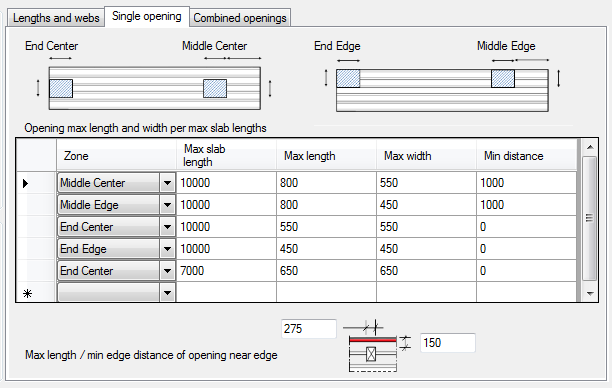Click the Min distance column header
The height and width of the screenshot is (388, 612).
pos(526,156)
